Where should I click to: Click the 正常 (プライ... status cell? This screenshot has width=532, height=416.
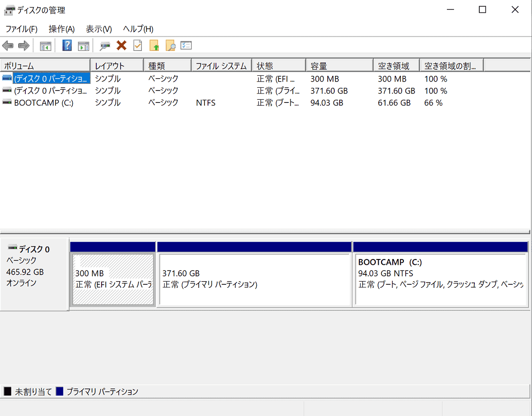click(278, 91)
